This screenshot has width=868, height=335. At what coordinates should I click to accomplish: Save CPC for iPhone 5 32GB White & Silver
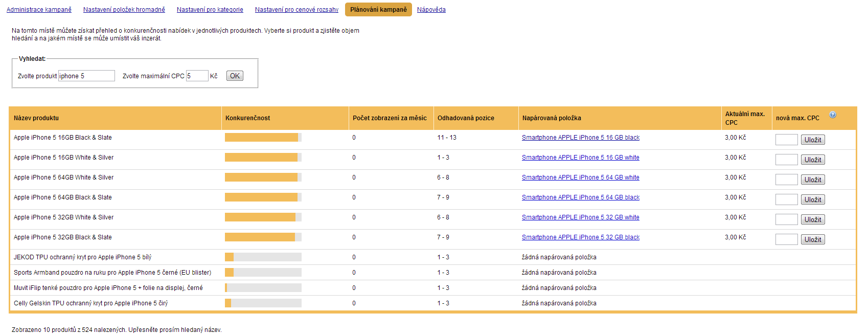(813, 219)
